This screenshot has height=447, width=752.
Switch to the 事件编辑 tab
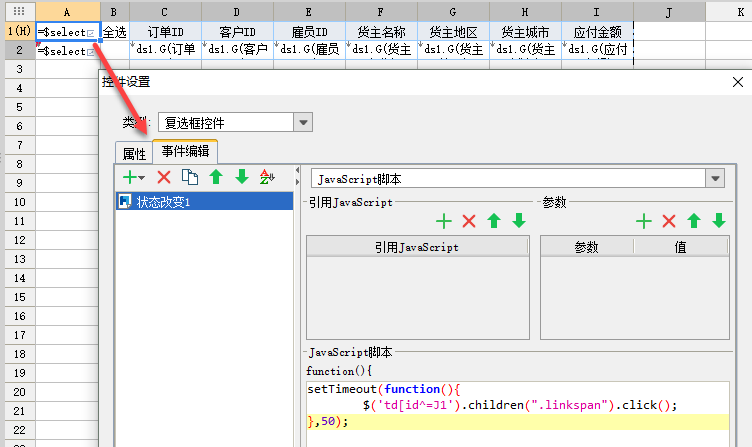tap(185, 152)
